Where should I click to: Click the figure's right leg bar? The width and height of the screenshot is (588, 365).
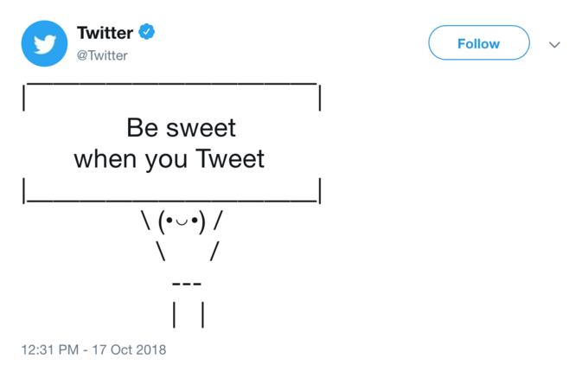coord(203,315)
